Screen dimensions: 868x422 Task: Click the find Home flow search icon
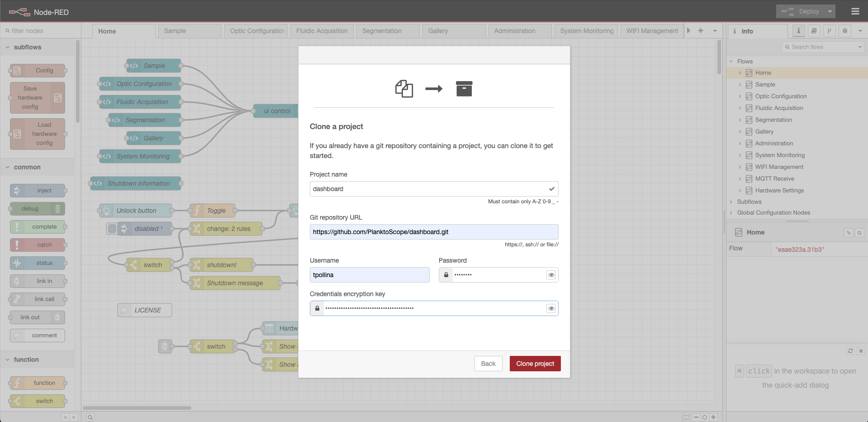pyautogui.click(x=859, y=233)
